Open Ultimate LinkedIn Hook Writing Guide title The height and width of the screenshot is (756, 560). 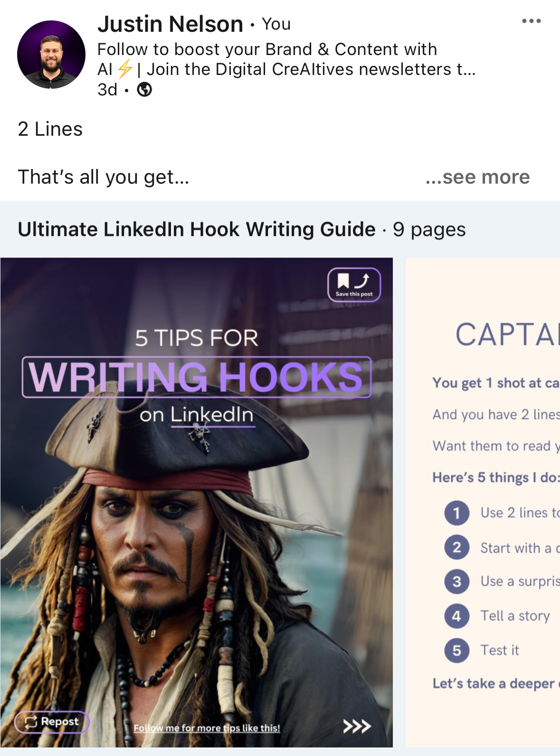197,229
